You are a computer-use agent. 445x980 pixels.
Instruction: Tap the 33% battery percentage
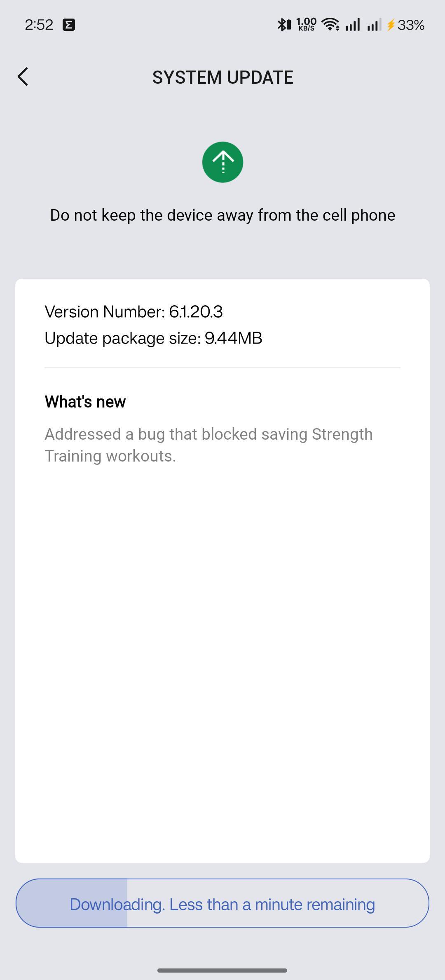(x=411, y=25)
